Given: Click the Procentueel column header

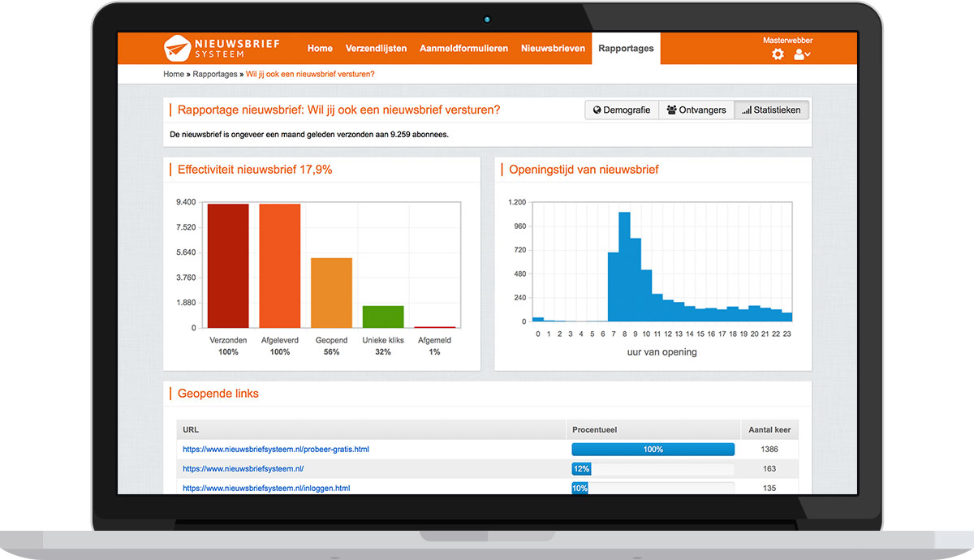Looking at the screenshot, I should (653, 429).
